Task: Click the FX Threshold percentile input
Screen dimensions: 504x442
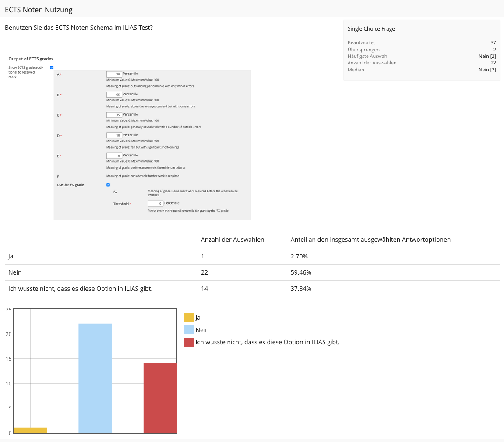Action: coord(155,203)
